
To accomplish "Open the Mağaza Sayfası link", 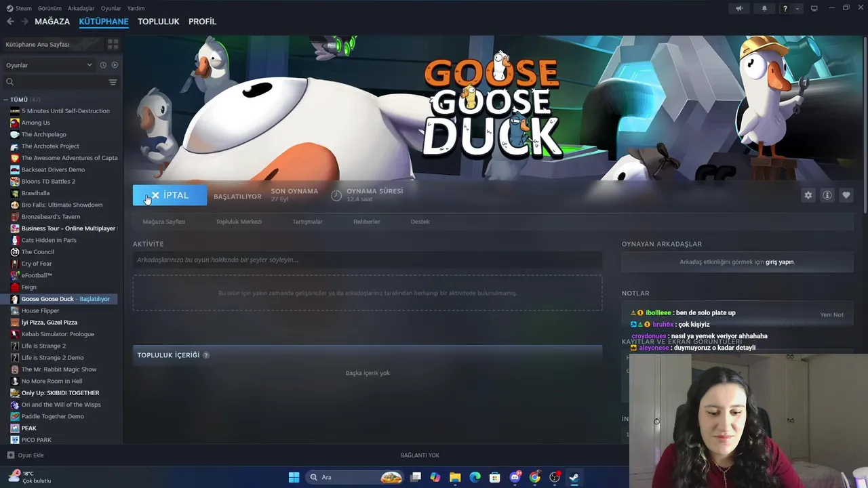I will pos(164,222).
